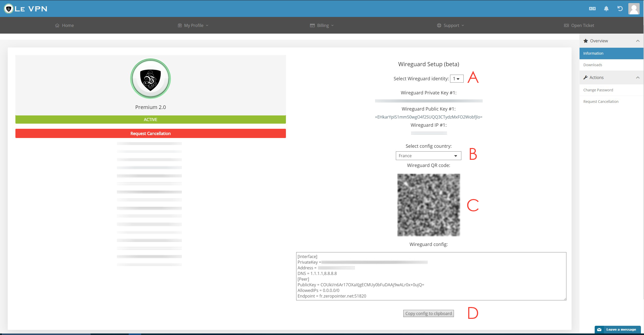Collapse the Overview panel section
Image resolution: width=644 pixels, height=335 pixels.
(637, 40)
